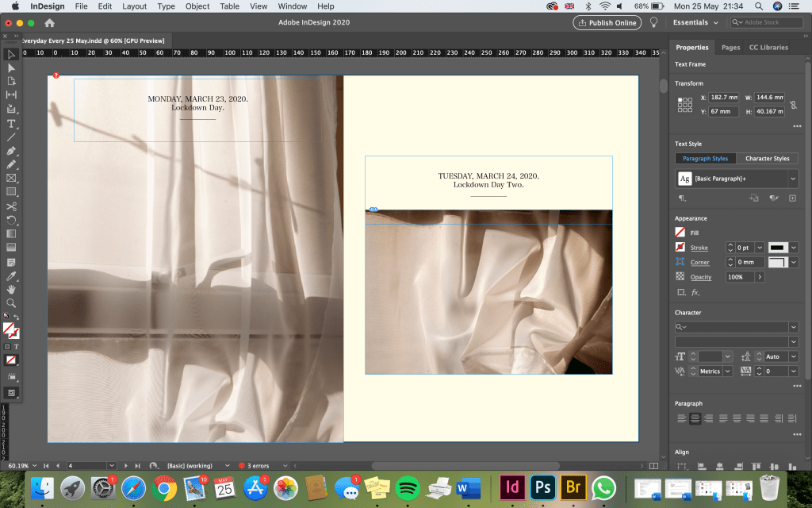812x508 pixels.
Task: Open the Layout menu
Action: tap(134, 6)
